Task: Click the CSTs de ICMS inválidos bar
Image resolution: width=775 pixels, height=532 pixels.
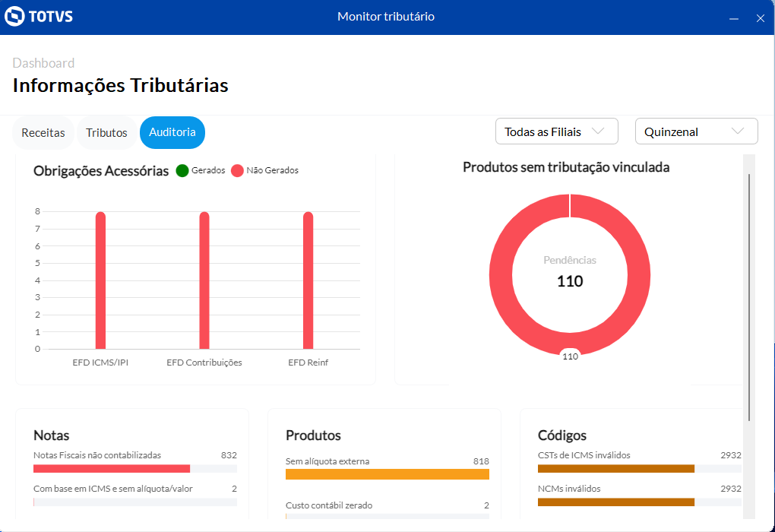Action: pos(615,469)
